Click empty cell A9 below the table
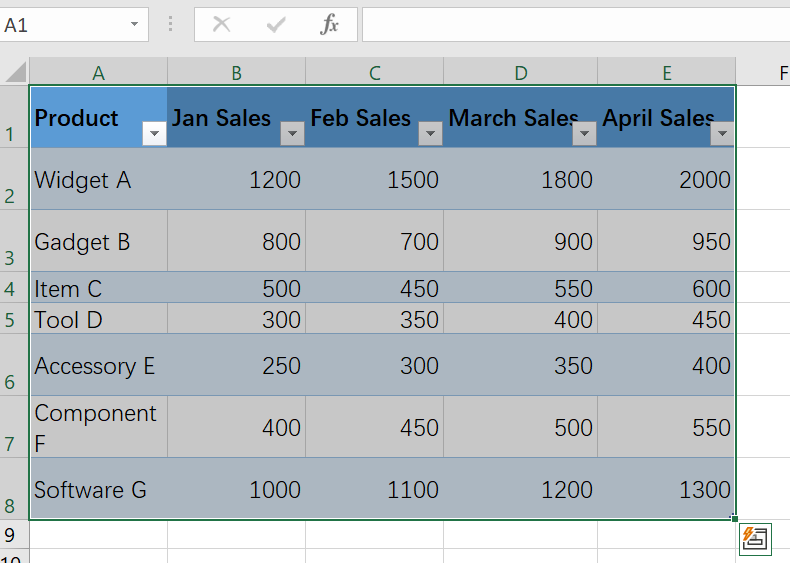790x563 pixels. [99, 535]
